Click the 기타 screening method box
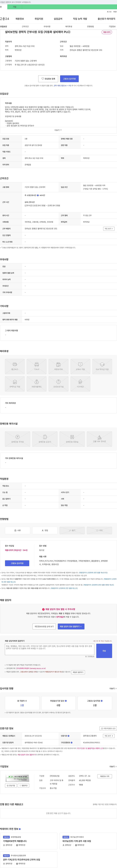The height and width of the screenshot is (868, 117). pos(100,530)
